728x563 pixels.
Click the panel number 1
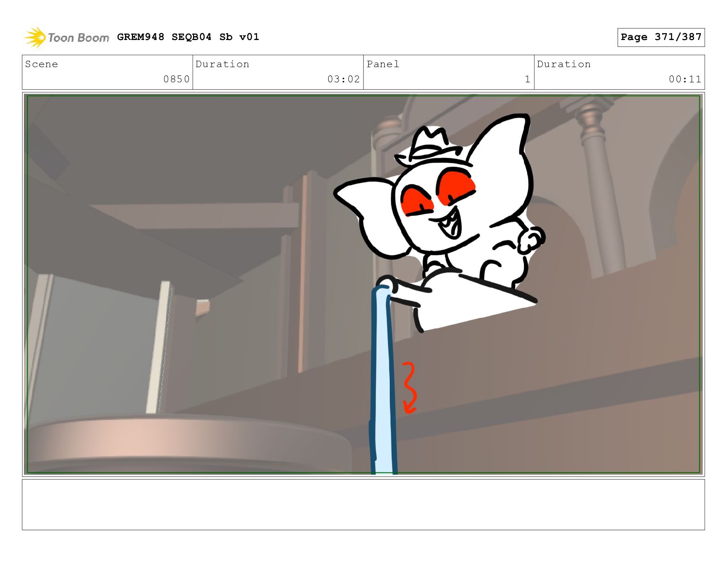click(528, 79)
